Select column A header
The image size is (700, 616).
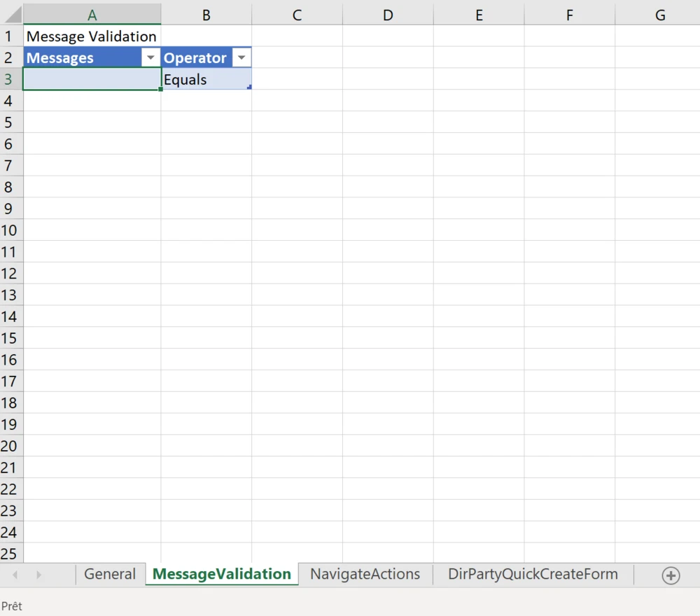[92, 15]
